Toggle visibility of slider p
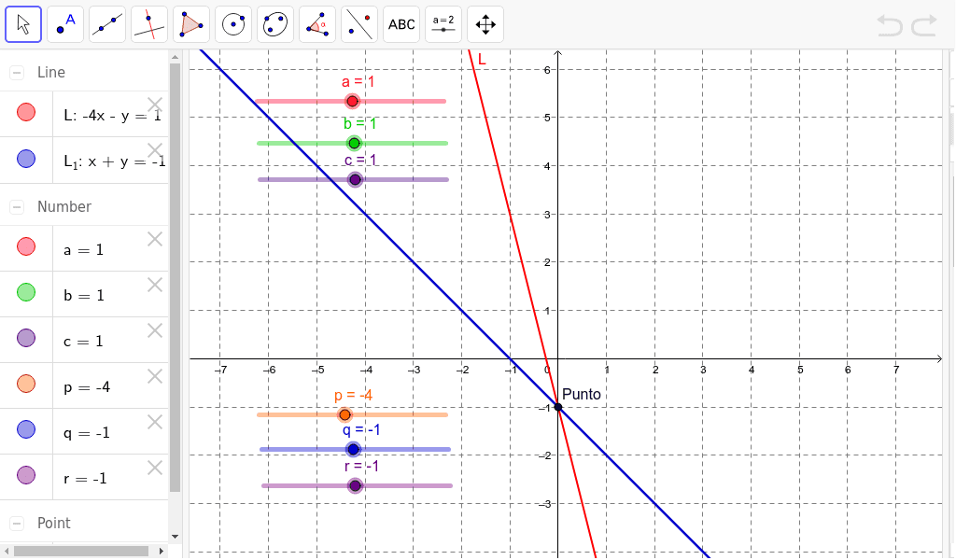Screen dimensions: 956x560 [x=26, y=384]
